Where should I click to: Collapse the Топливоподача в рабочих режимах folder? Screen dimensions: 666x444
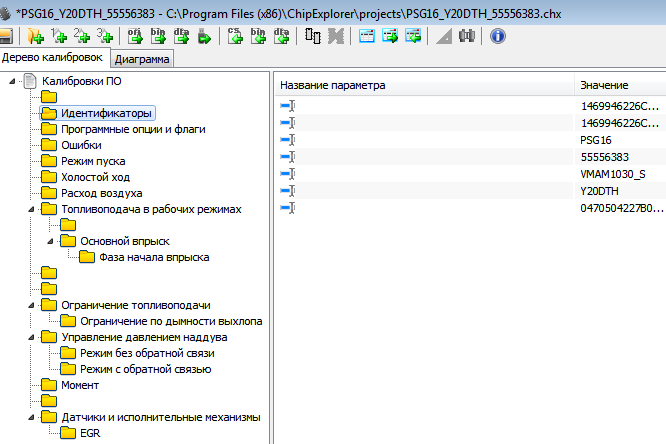(x=31, y=209)
